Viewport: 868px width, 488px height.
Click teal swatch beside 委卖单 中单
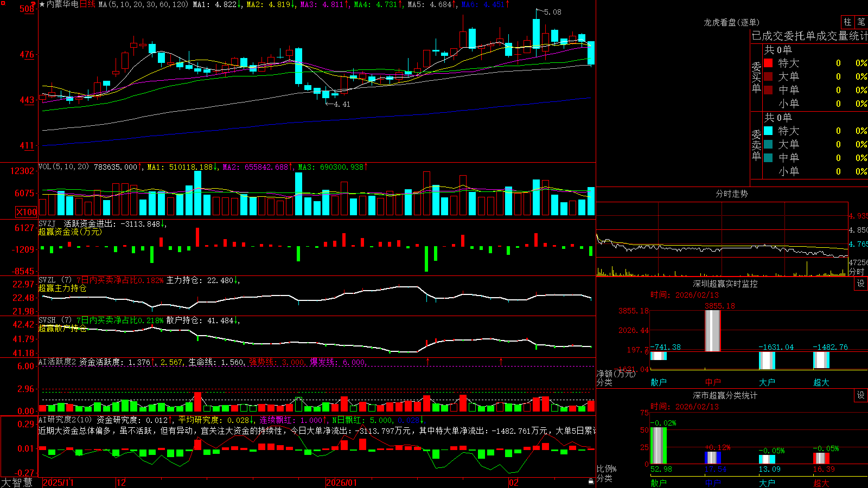(x=768, y=158)
